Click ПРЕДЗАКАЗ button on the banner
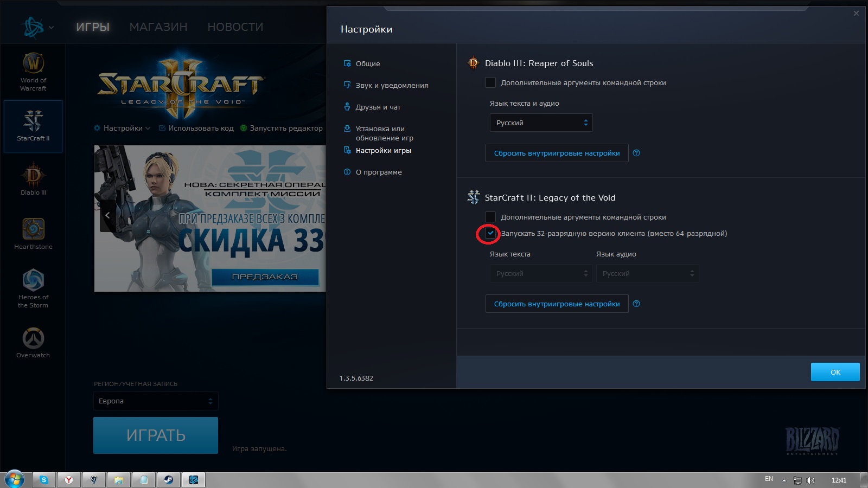 tap(265, 277)
